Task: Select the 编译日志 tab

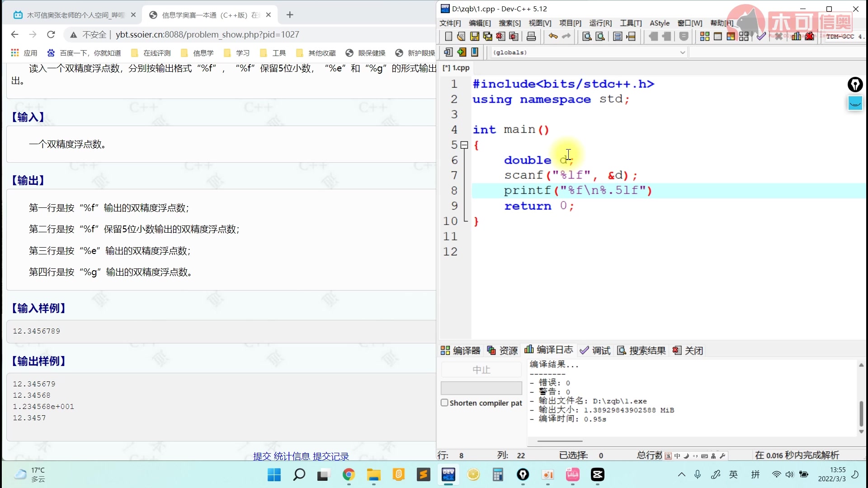Action: 549,350
